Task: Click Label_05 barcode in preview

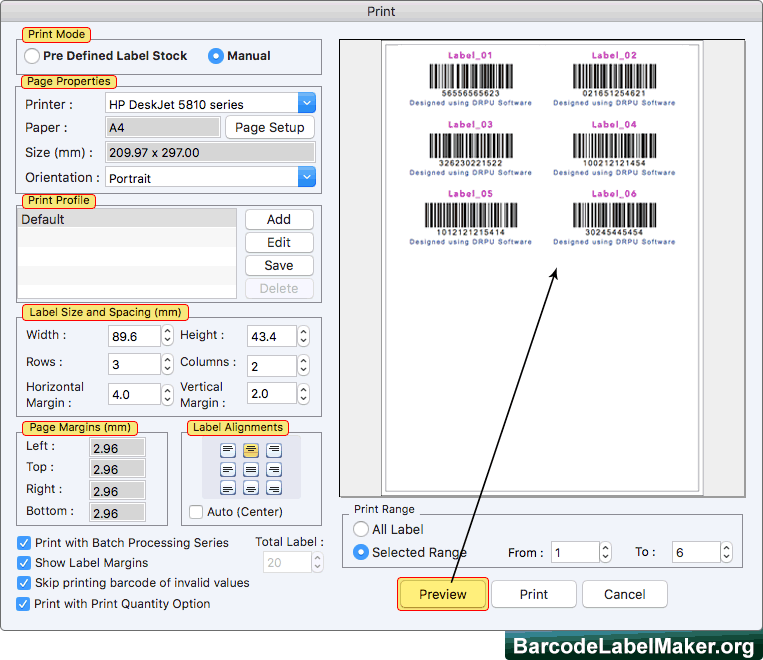Action: (471, 215)
